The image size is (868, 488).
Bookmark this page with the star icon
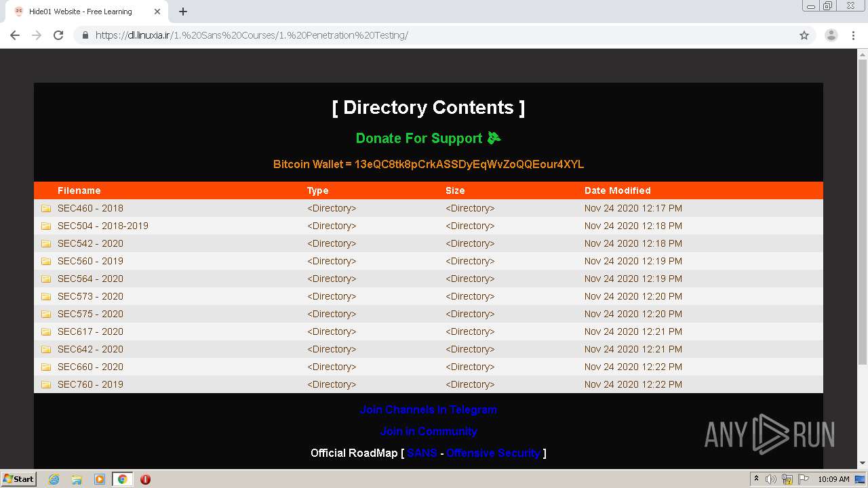click(804, 35)
